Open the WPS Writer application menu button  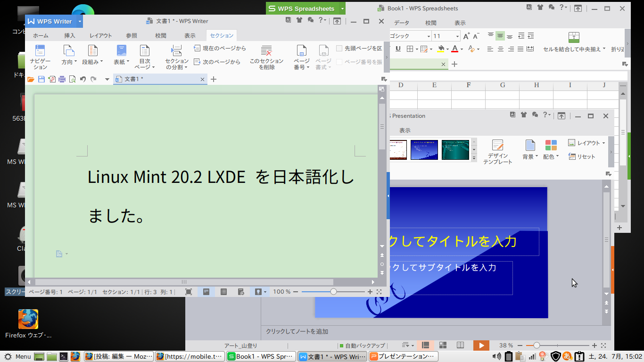54,21
